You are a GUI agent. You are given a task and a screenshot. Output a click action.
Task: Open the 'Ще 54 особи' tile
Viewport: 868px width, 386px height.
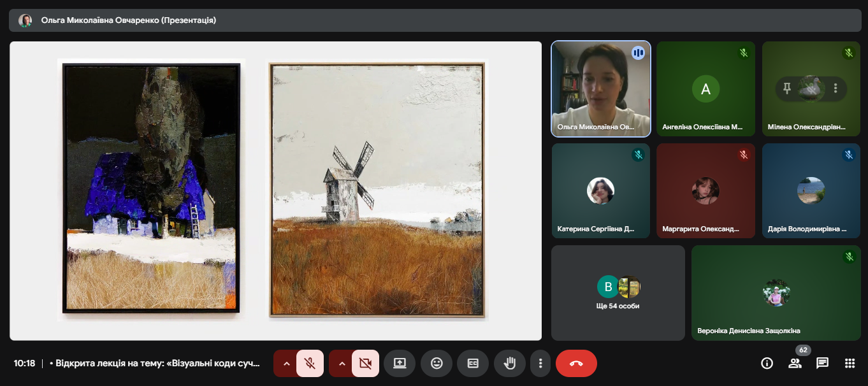[618, 293]
